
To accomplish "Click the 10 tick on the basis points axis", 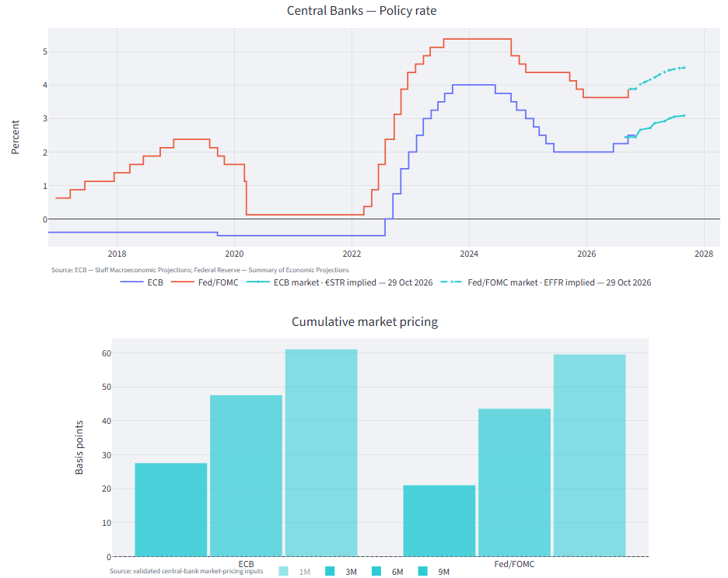I will (x=107, y=523).
